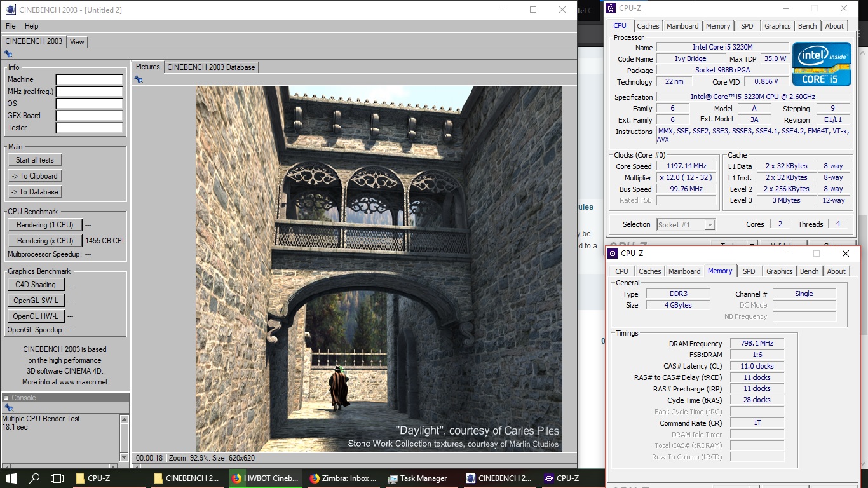Image resolution: width=868 pixels, height=488 pixels.
Task: Open the Socket #1 selection dropdown
Action: pos(686,224)
